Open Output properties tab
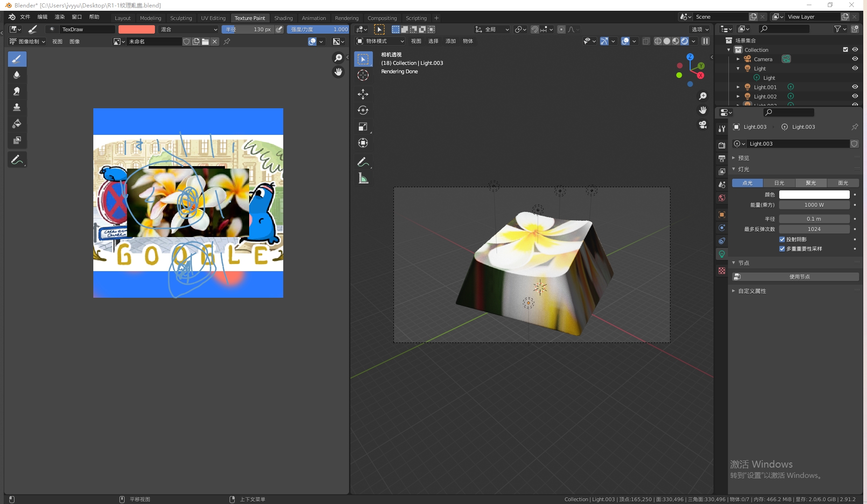 [x=722, y=159]
